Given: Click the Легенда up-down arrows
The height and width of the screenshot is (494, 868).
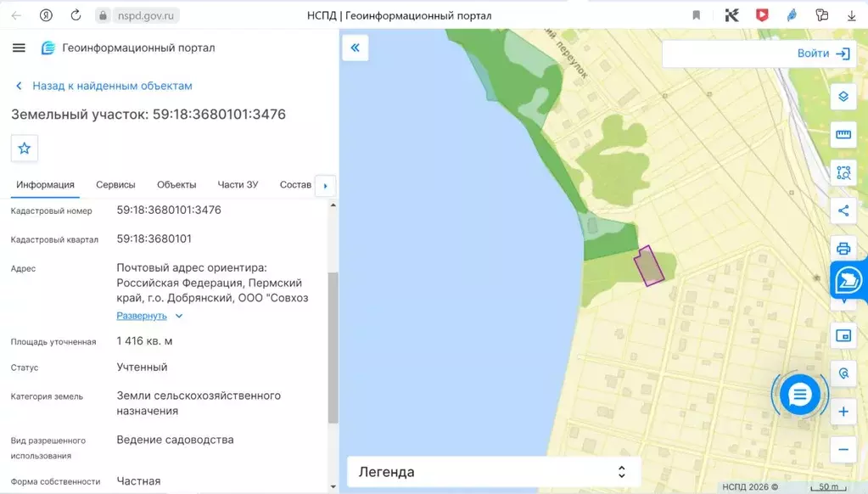Looking at the screenshot, I should [x=622, y=472].
